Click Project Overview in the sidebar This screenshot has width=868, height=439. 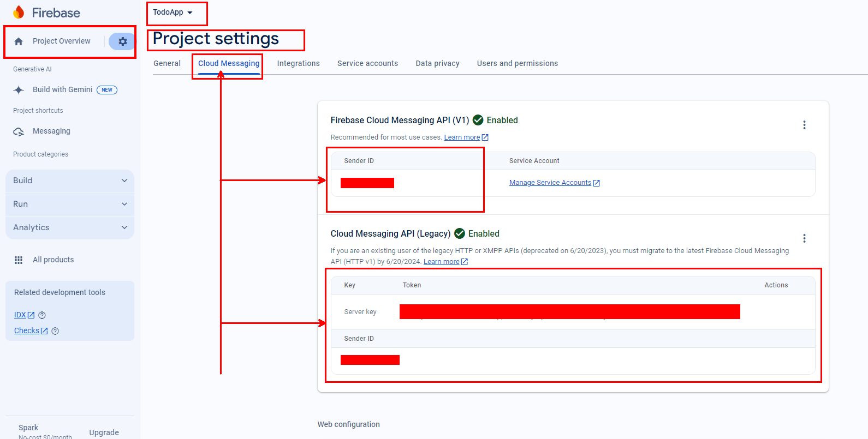point(62,41)
